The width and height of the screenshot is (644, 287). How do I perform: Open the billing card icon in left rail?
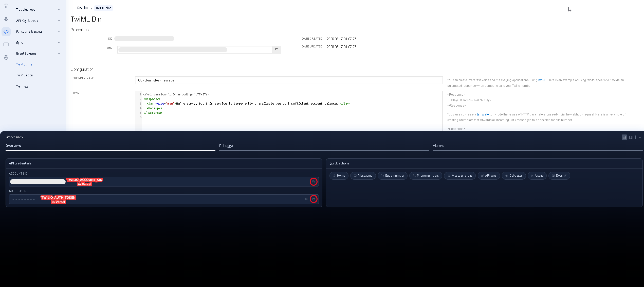click(6, 44)
